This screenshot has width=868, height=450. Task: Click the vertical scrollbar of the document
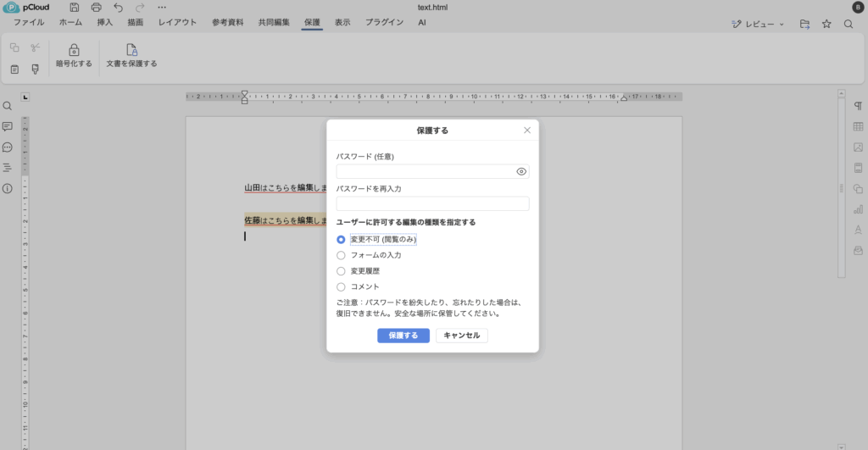pyautogui.click(x=842, y=188)
